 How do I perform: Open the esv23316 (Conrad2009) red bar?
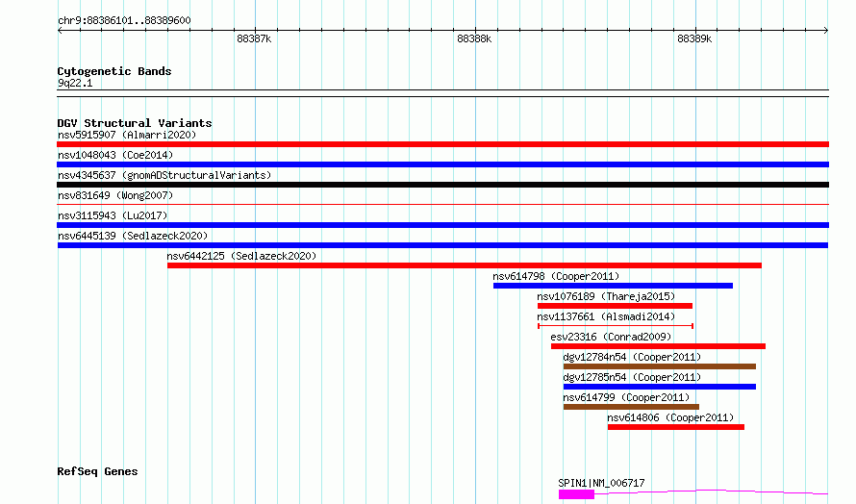coord(658,346)
